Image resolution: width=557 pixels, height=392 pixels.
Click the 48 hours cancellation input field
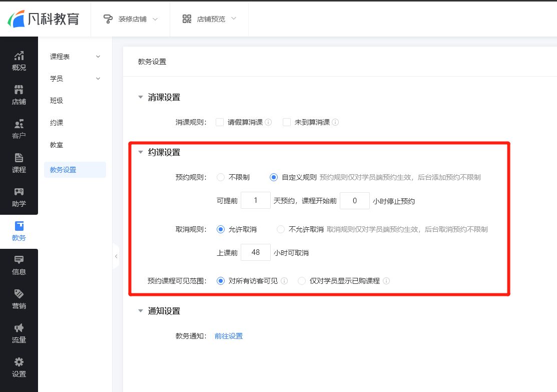point(255,252)
